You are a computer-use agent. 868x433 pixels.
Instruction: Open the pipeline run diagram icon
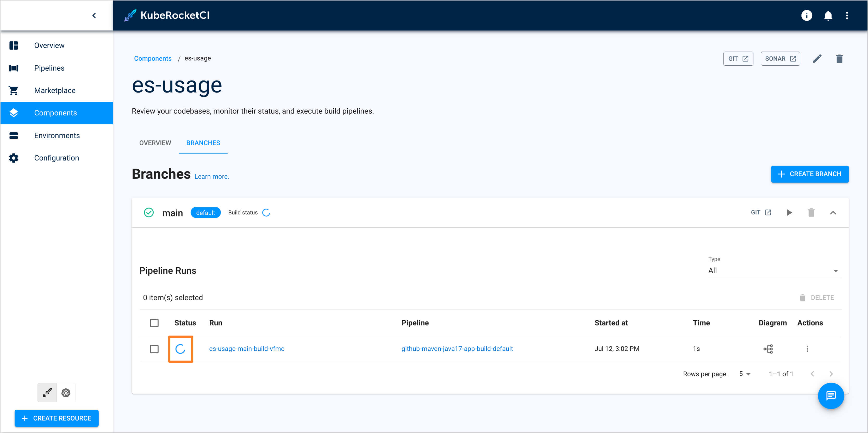pos(769,349)
